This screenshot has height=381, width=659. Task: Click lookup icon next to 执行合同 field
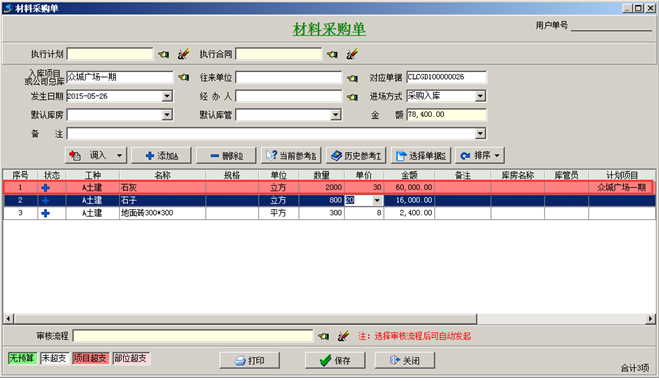[x=332, y=54]
